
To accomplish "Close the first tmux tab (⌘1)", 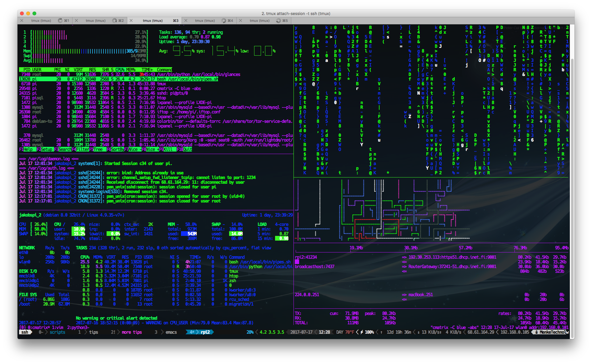I will [x=22, y=21].
